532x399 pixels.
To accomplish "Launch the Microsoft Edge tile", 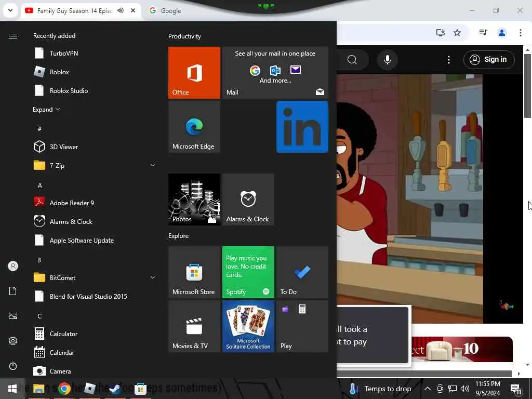I will click(194, 127).
